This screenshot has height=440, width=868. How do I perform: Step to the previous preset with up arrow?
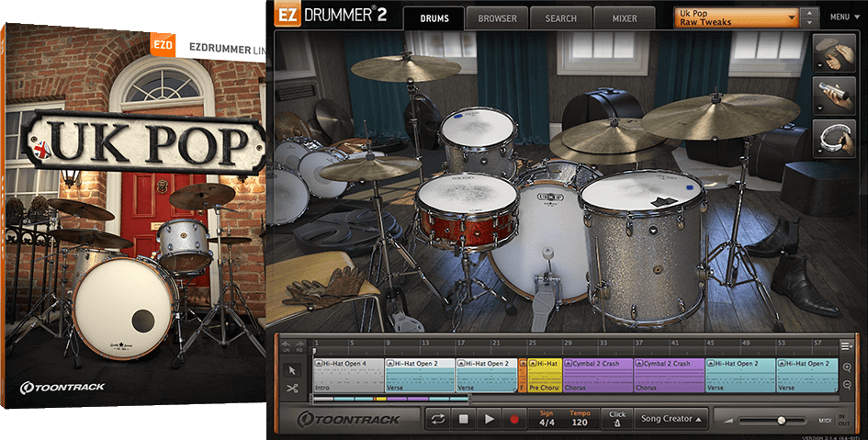[x=810, y=12]
